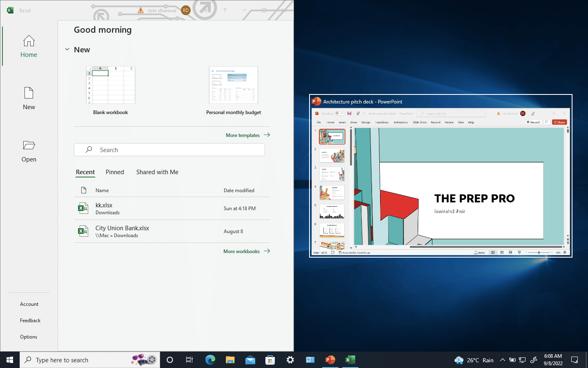The width and height of the screenshot is (588, 368).
Task: Switch to the Recent tab
Action: 85,172
